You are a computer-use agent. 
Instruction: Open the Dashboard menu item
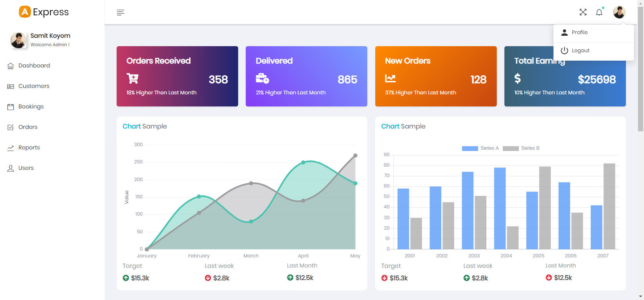pyautogui.click(x=34, y=65)
